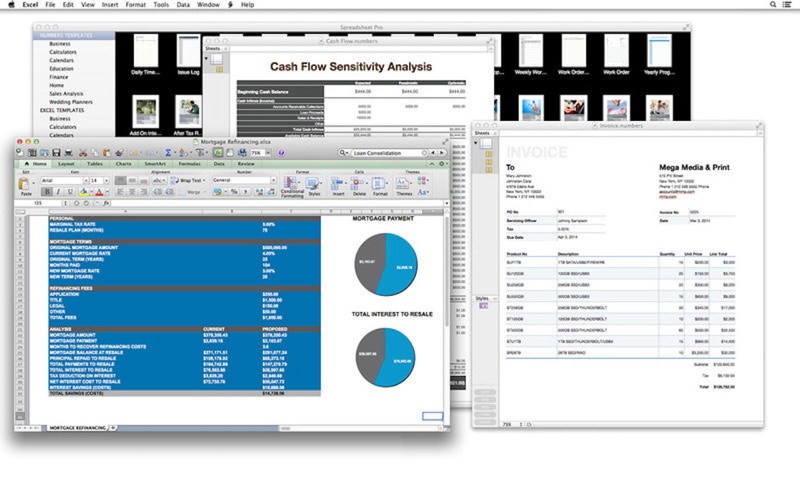Switch to the Layout ribbon tab

[x=66, y=164]
